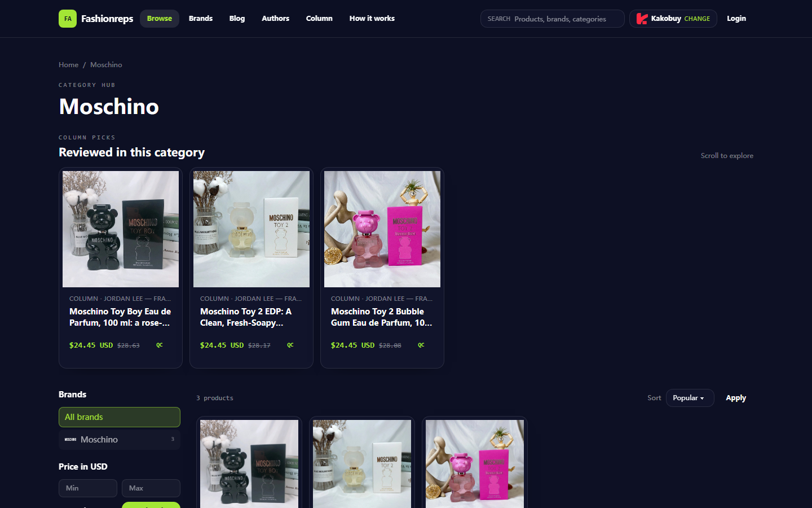The image size is (812, 508).
Task: Click the Login link
Action: pos(736,19)
